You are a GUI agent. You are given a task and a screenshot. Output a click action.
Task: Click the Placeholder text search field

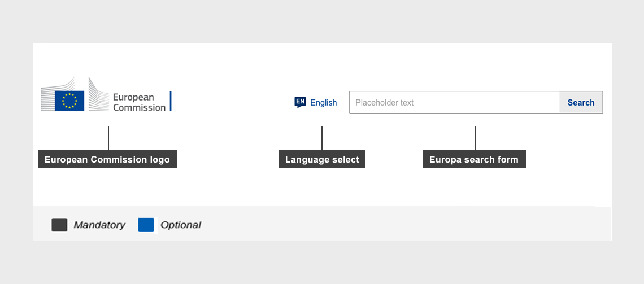point(454,102)
